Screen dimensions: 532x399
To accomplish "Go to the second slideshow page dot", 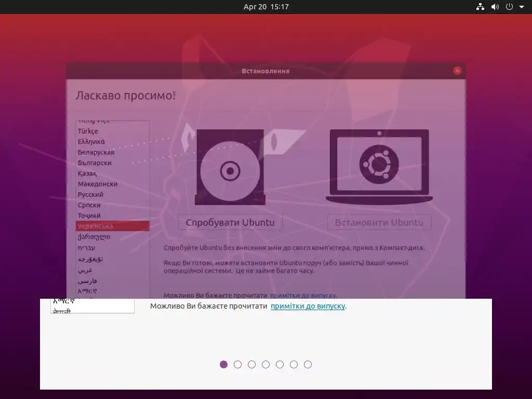I will (x=237, y=364).
